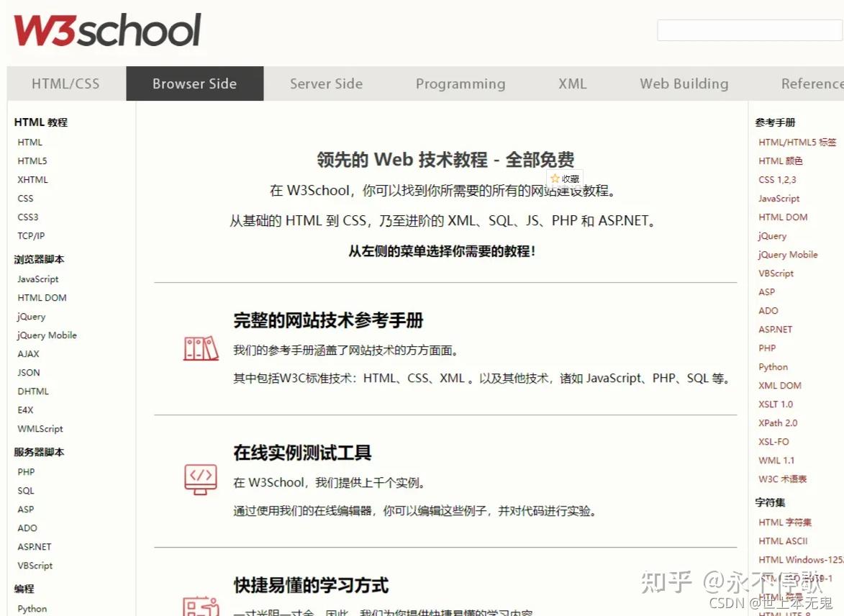Viewport: 844px width, 616px height.
Task: Open the HTML 颜色 reference link
Action: tap(781, 161)
